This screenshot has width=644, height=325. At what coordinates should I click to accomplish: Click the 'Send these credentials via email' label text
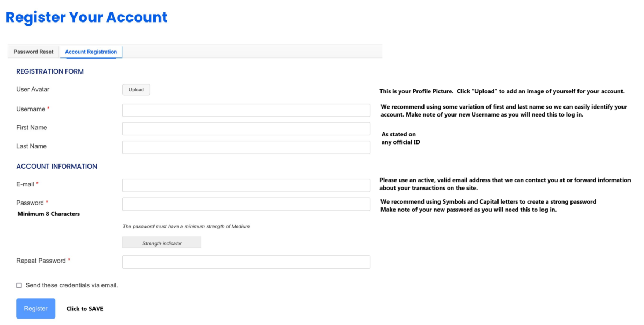[72, 285]
